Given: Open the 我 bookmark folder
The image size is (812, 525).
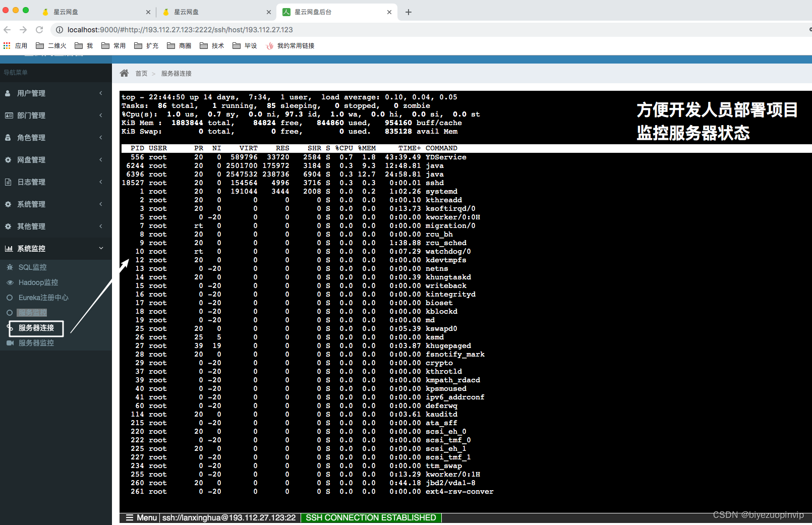Looking at the screenshot, I should tap(84, 45).
